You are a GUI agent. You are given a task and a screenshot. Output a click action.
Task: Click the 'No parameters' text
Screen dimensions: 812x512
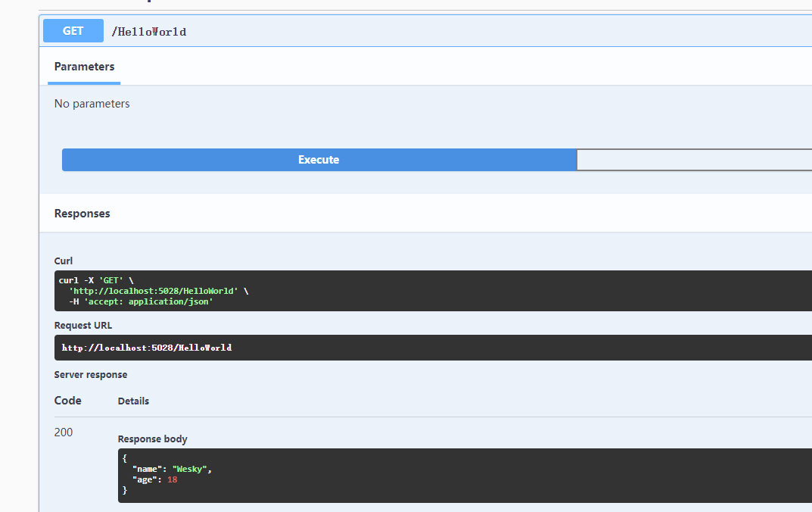coord(92,104)
